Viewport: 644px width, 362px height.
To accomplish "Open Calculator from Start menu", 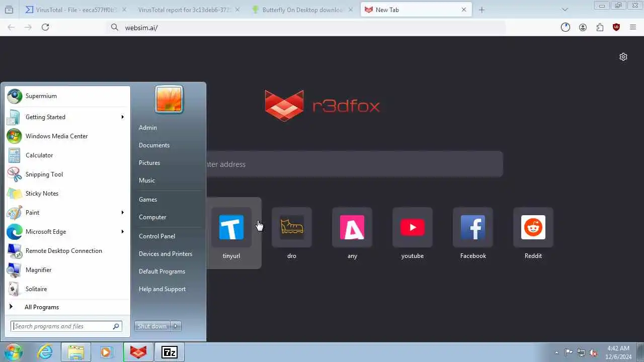I will click(67, 155).
